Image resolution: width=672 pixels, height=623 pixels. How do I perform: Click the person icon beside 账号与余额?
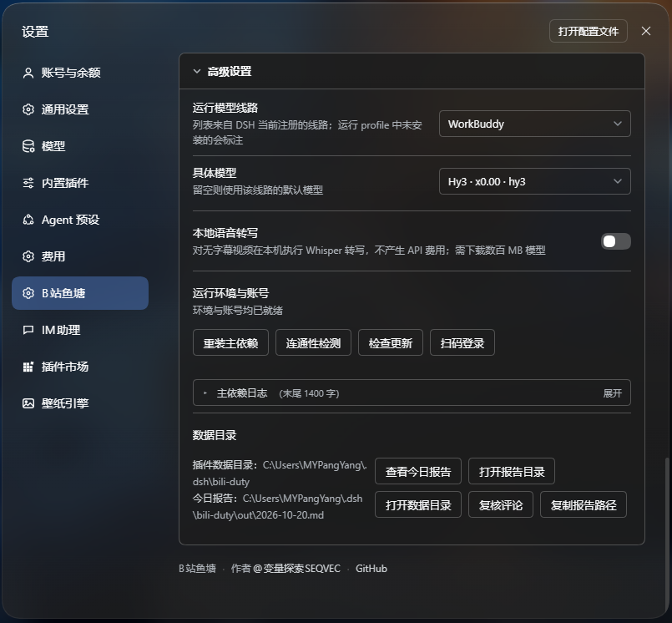28,73
